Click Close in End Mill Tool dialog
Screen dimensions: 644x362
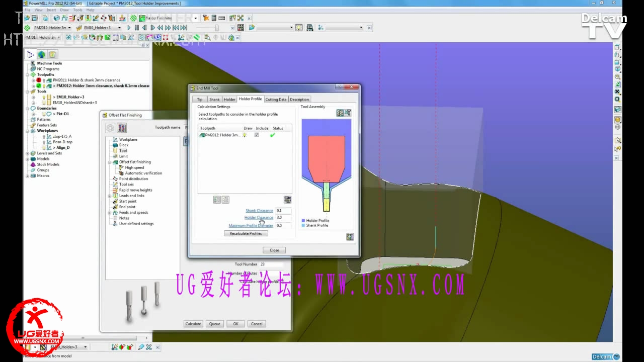pos(274,250)
